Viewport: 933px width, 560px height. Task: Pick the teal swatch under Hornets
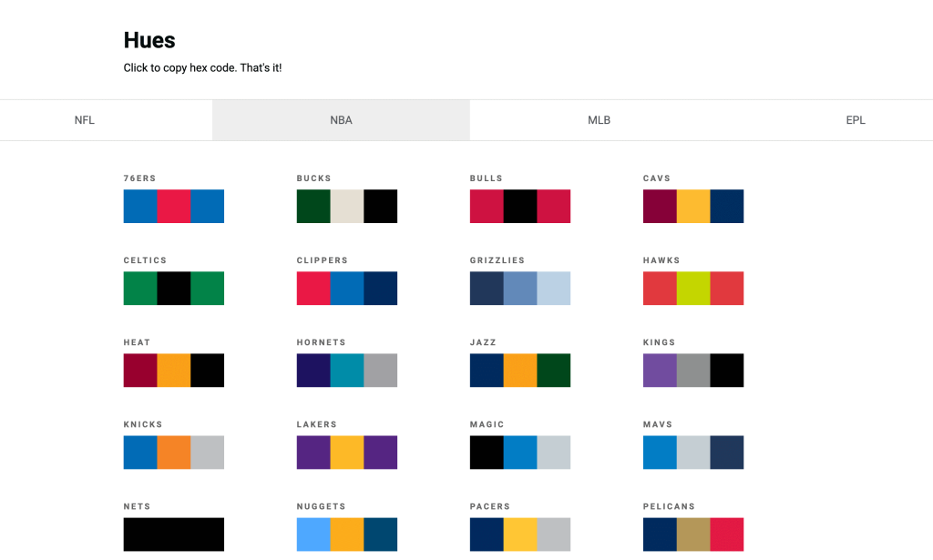pos(347,371)
